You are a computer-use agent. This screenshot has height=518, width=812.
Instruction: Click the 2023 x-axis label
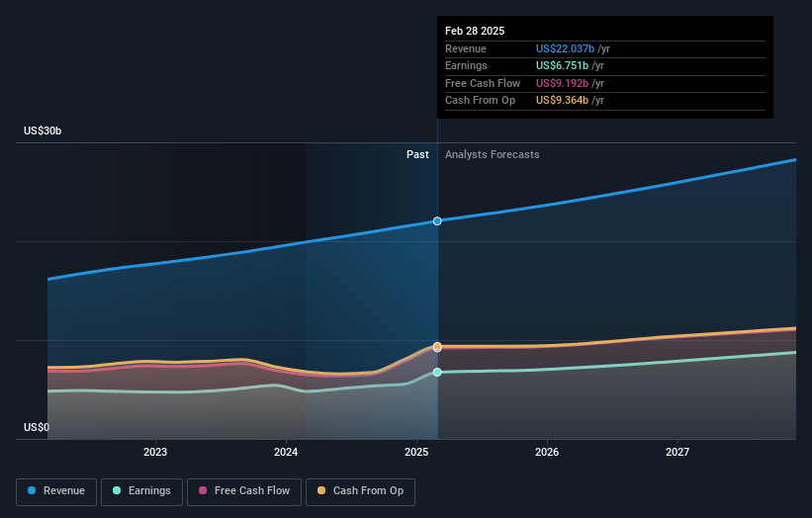pyautogui.click(x=155, y=452)
